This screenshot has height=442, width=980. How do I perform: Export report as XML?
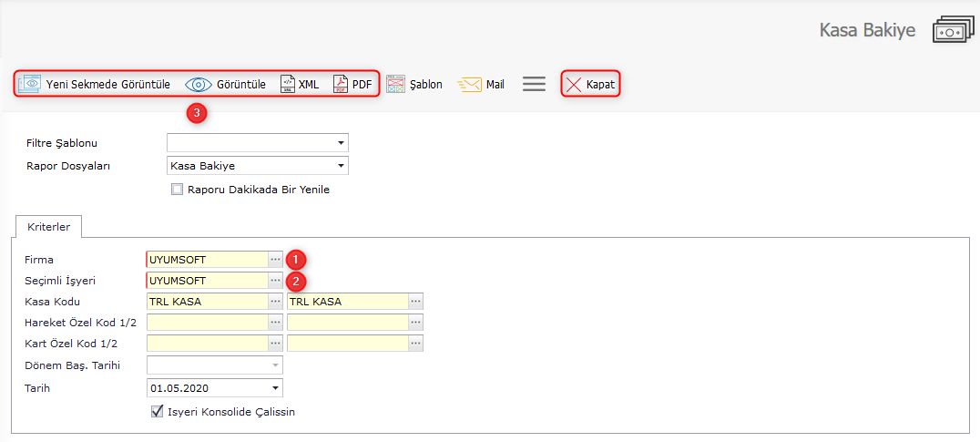(288, 85)
